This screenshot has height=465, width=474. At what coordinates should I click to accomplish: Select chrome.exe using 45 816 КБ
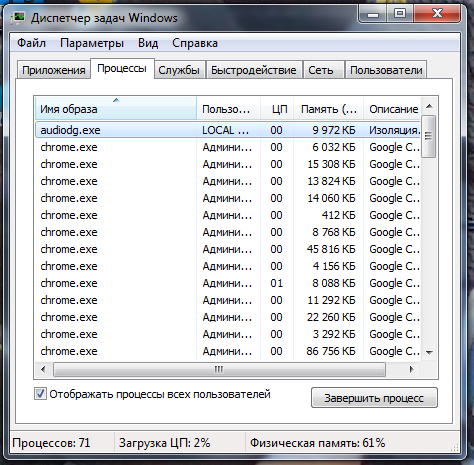point(228,249)
